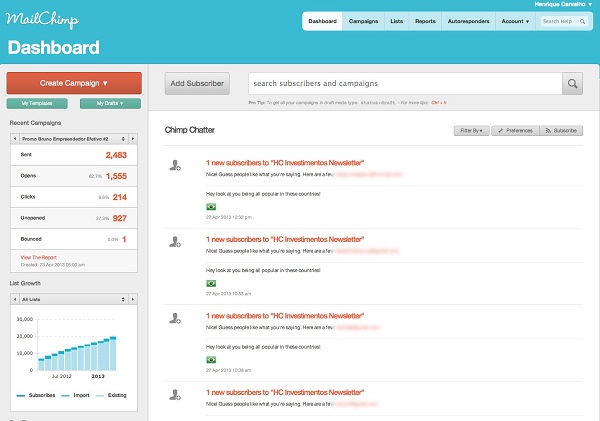Screen dimensions: 600x421
Task: Click the MailChimp logo
Action: 42,20
